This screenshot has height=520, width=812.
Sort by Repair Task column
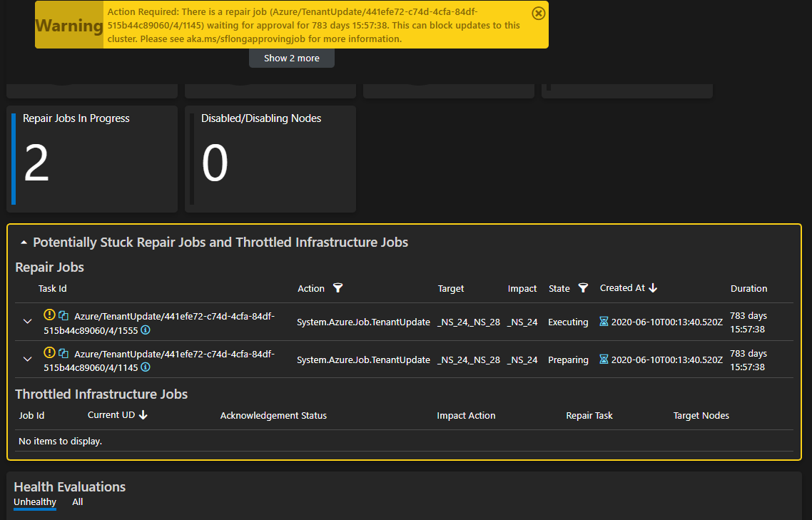click(x=589, y=415)
